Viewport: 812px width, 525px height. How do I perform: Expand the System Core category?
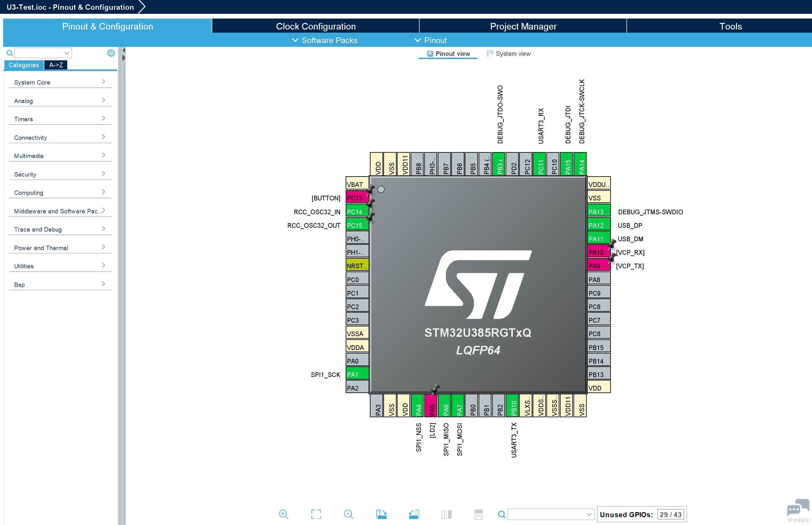coord(60,82)
